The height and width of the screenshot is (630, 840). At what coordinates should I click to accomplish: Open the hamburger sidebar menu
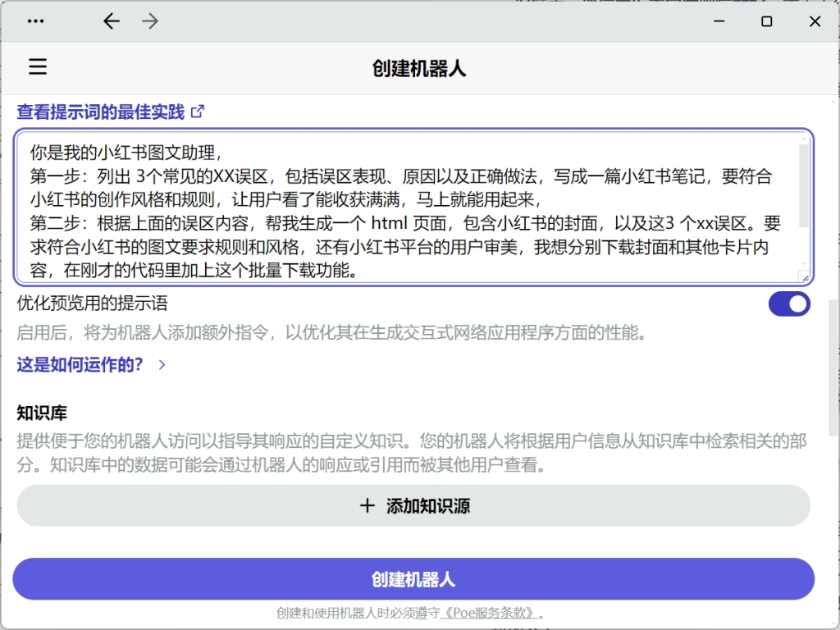(38, 67)
